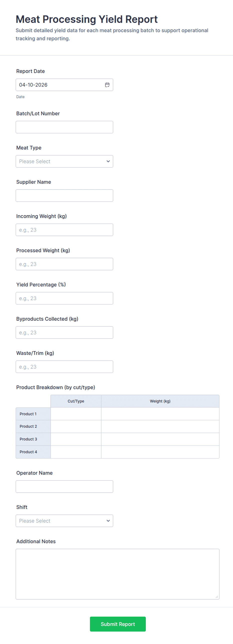Click Product 1 Cut/Type cell
The width and height of the screenshot is (233, 644).
[76, 414]
